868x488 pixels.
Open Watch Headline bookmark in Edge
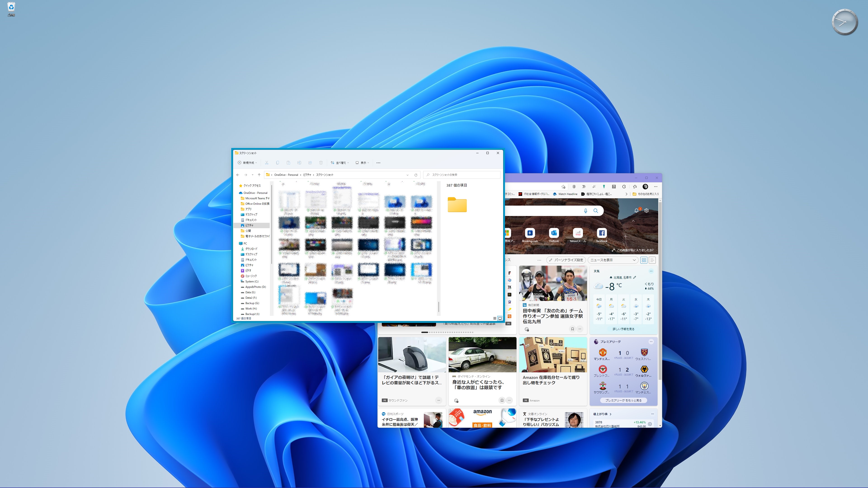pos(565,194)
